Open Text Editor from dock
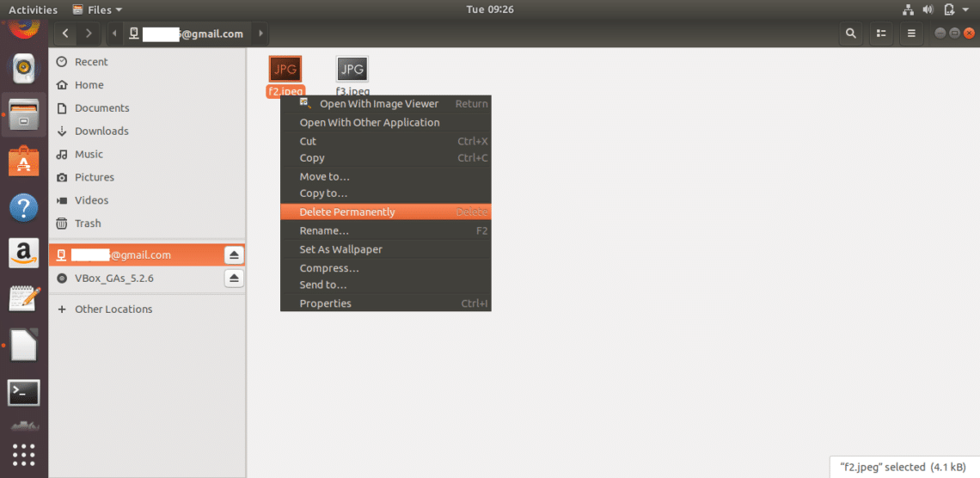Viewport: 980px width, 478px height. click(x=24, y=299)
